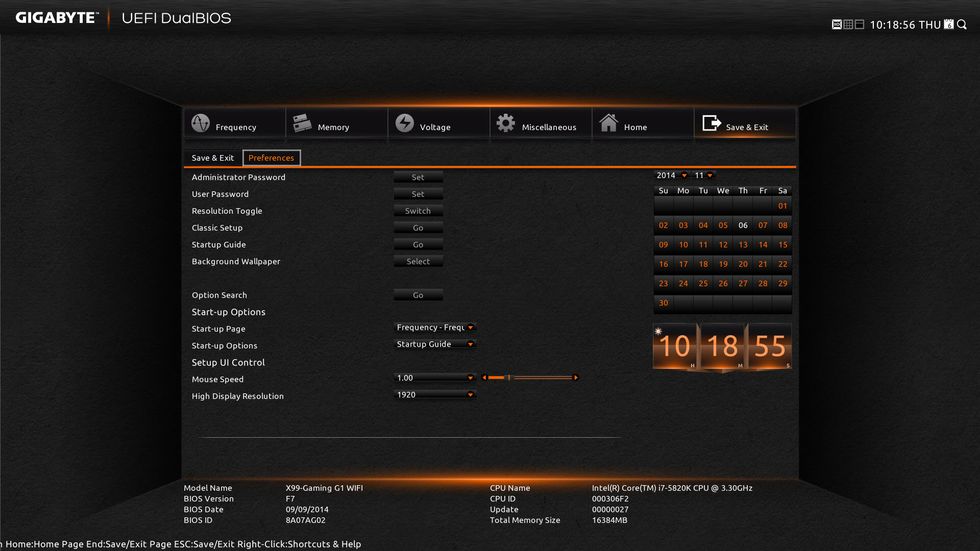Click the seconds flip clock tile
The image size is (980, 551).
click(x=770, y=346)
